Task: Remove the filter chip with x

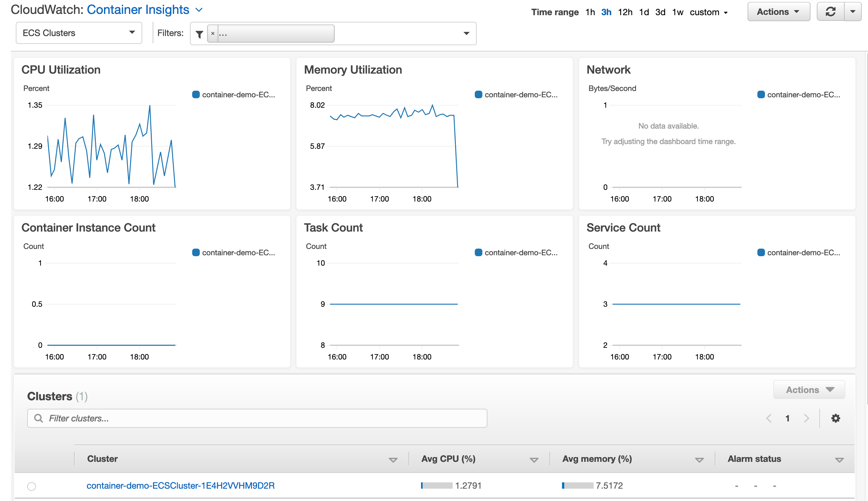Action: (213, 33)
